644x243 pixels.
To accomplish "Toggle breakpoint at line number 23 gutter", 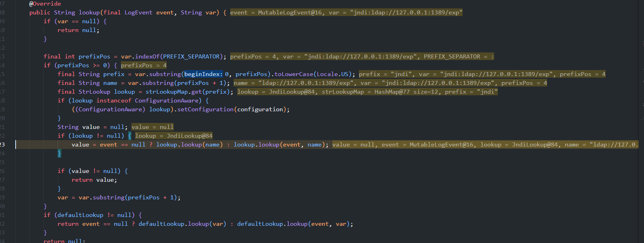I will (x=3, y=145).
